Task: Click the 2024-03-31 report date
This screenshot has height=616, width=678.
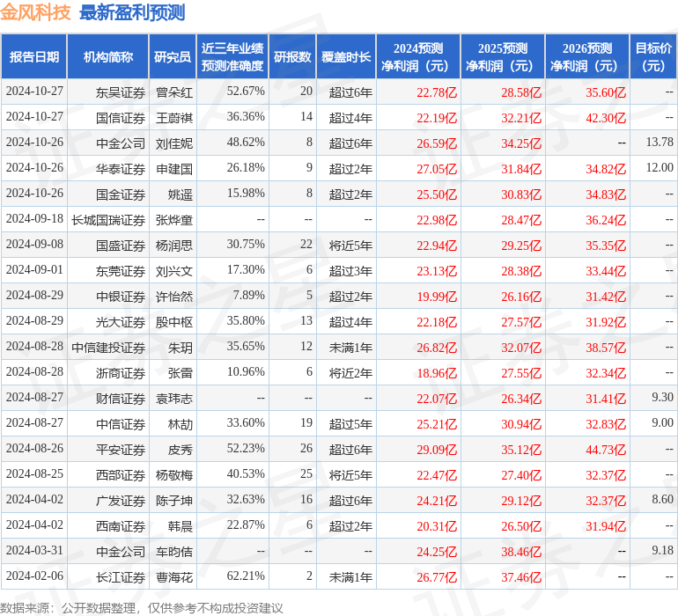Action: pyautogui.click(x=34, y=550)
